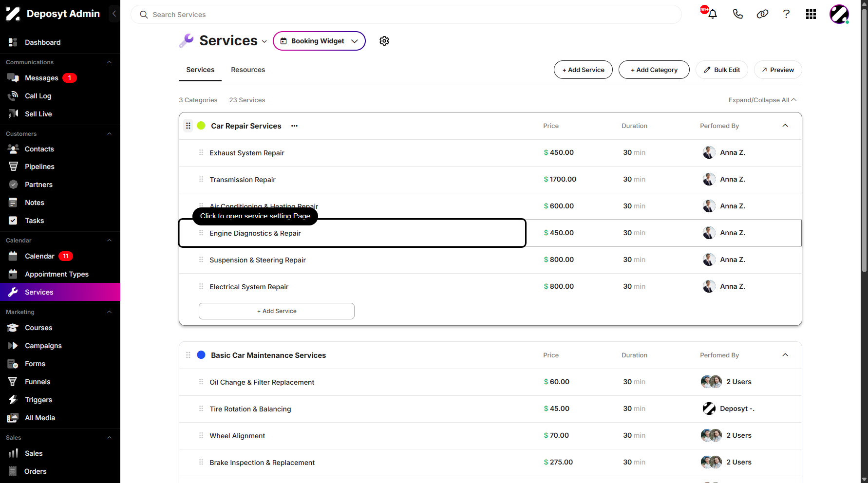Open the help question mark icon
Viewport: 868px width, 483px height.
786,14
